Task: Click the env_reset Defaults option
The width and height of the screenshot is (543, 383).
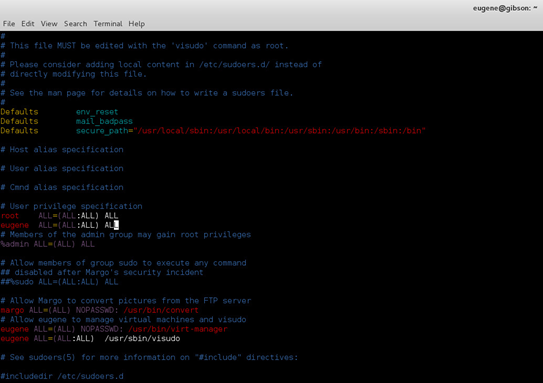Action: point(97,112)
